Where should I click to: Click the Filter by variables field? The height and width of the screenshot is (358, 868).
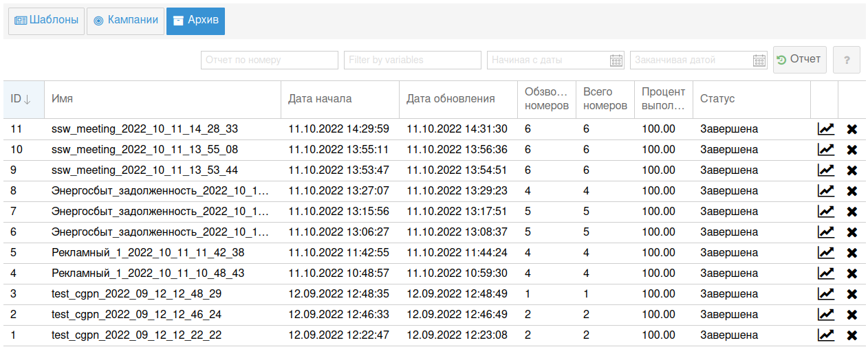(x=412, y=60)
